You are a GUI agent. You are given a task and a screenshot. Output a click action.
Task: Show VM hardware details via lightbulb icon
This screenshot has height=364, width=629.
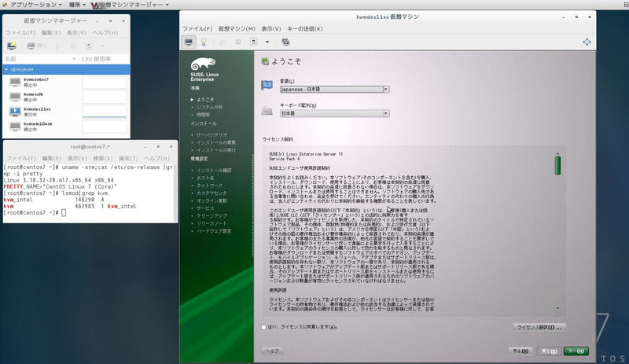tap(204, 42)
